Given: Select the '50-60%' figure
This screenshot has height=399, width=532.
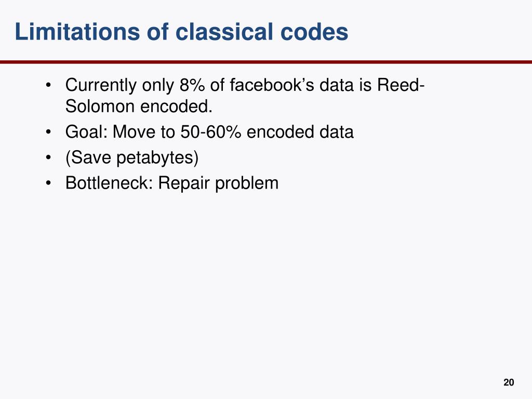Looking at the screenshot, I should click(x=210, y=131).
